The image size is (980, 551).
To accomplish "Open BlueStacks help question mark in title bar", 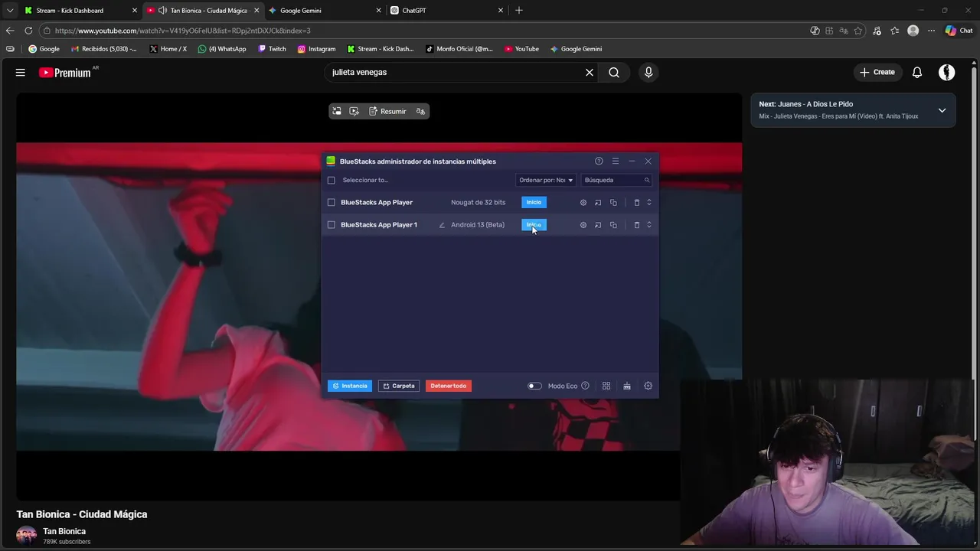I will (599, 161).
